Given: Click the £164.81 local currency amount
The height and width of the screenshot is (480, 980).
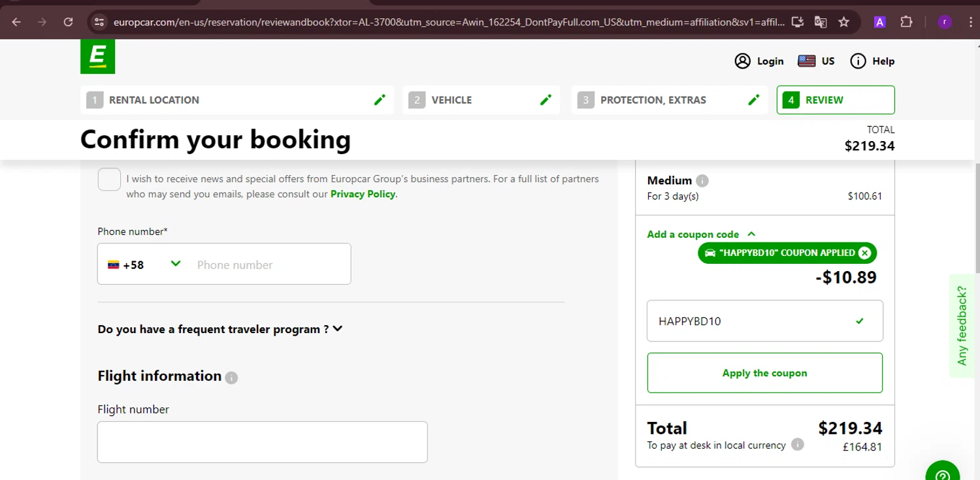Looking at the screenshot, I should click(862, 447).
